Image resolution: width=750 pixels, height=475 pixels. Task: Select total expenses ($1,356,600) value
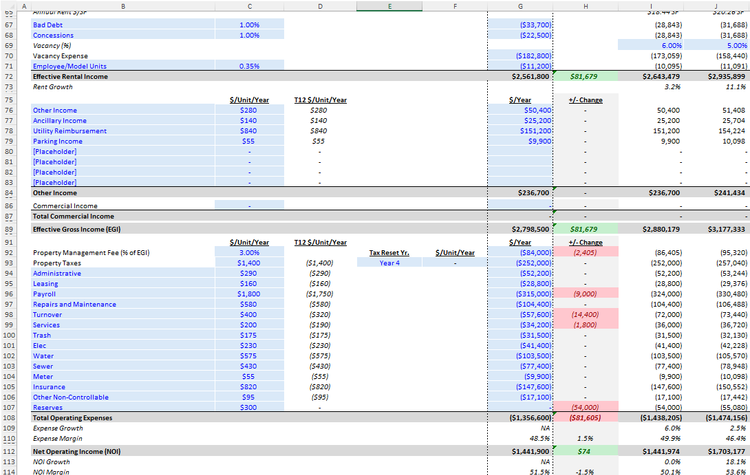point(520,418)
